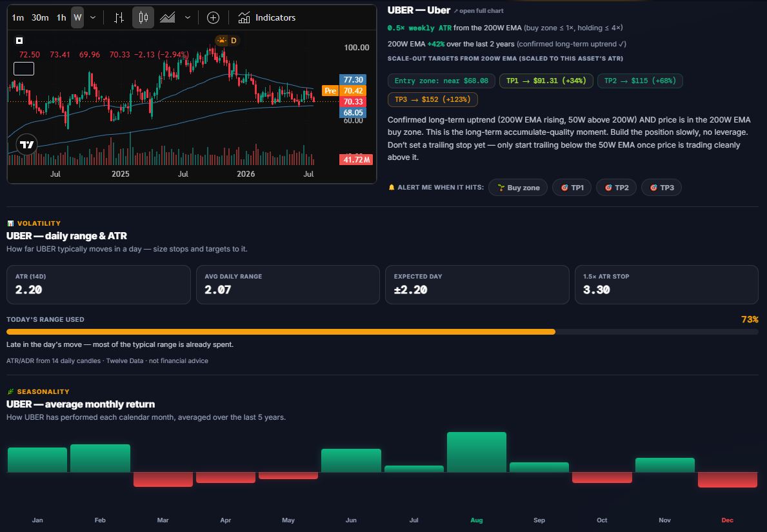The height and width of the screenshot is (532, 767).
Task: Select the W weekly interval
Action: [77, 17]
